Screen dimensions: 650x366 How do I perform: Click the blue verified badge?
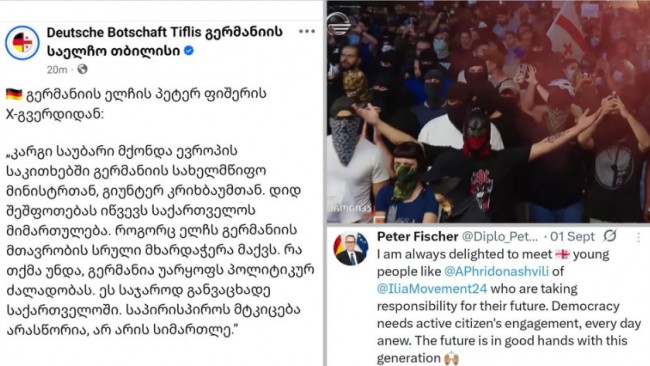[x=189, y=51]
